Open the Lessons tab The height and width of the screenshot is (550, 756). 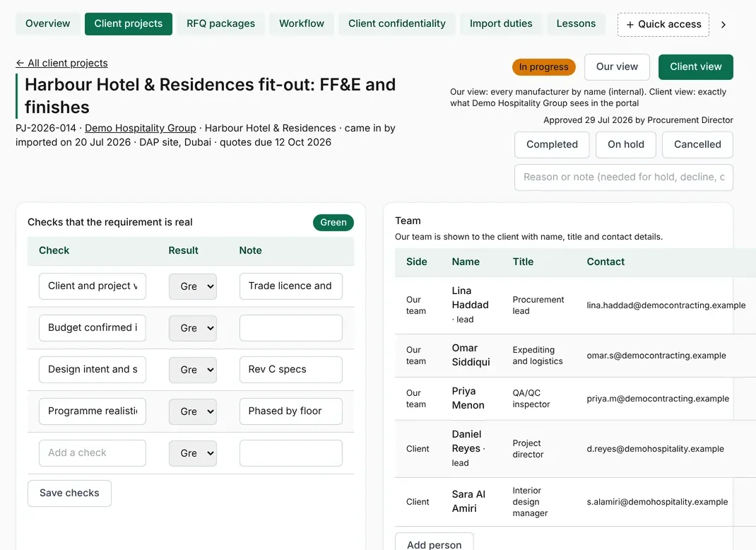pos(576,23)
